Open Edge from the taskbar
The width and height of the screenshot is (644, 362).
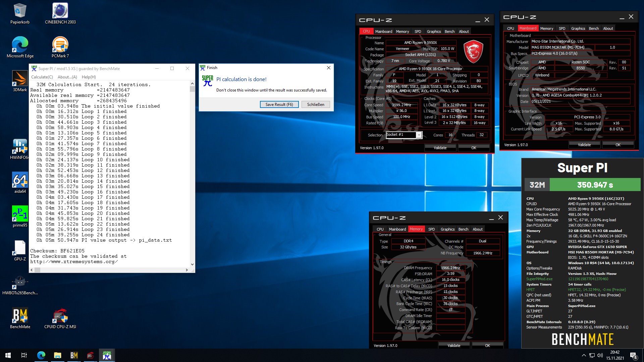[41, 355]
